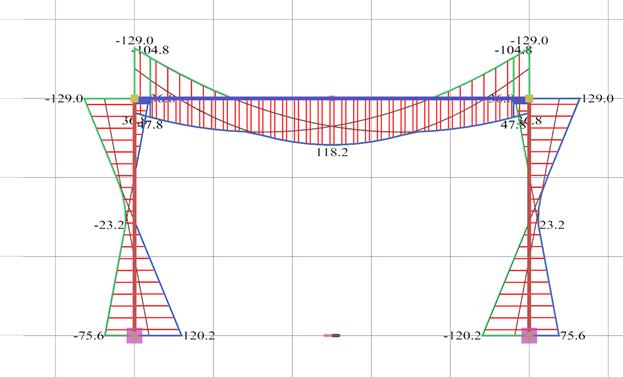Image resolution: width=623 pixels, height=377 pixels.
Task: Click the 120.2 label near left support
Action: pyautogui.click(x=199, y=336)
